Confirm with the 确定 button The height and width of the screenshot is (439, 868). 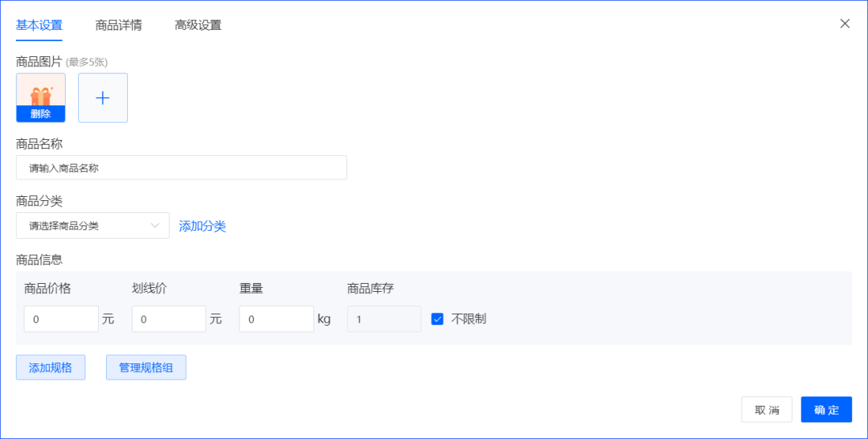click(x=826, y=410)
